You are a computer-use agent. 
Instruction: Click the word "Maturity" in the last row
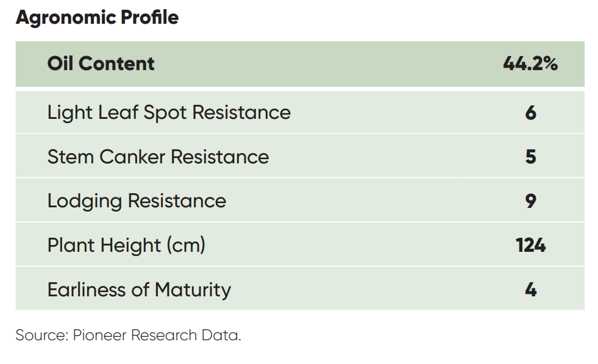point(193,289)
